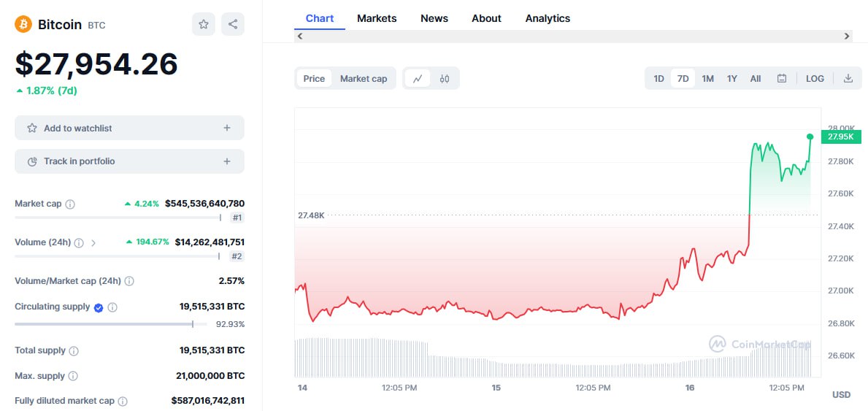Select the Market cap chart view

tap(364, 79)
